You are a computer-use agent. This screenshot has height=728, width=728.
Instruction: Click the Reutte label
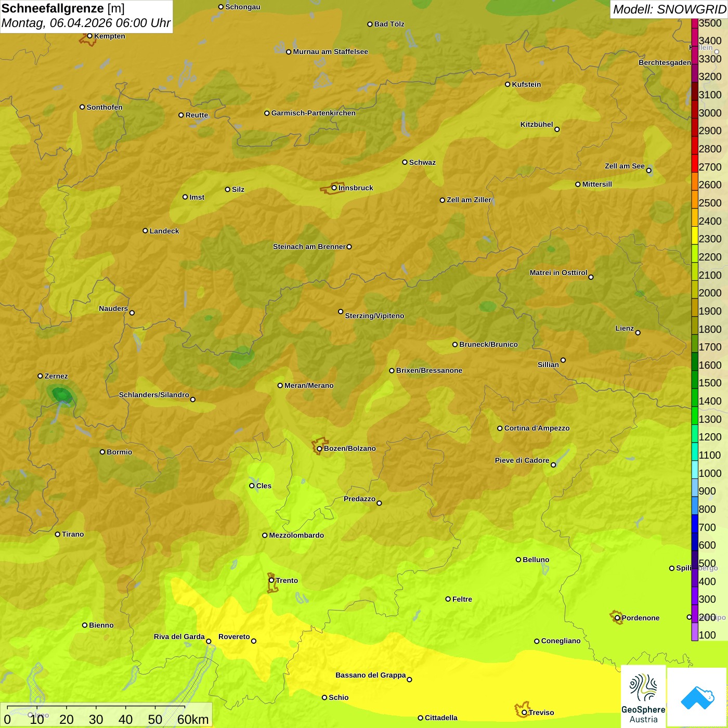(x=197, y=115)
